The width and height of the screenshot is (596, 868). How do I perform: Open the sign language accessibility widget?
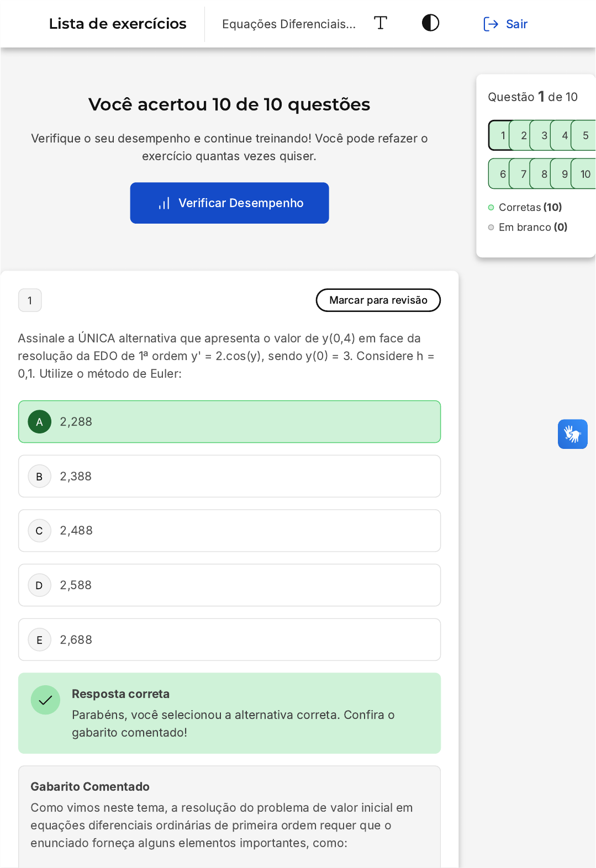pos(572,435)
